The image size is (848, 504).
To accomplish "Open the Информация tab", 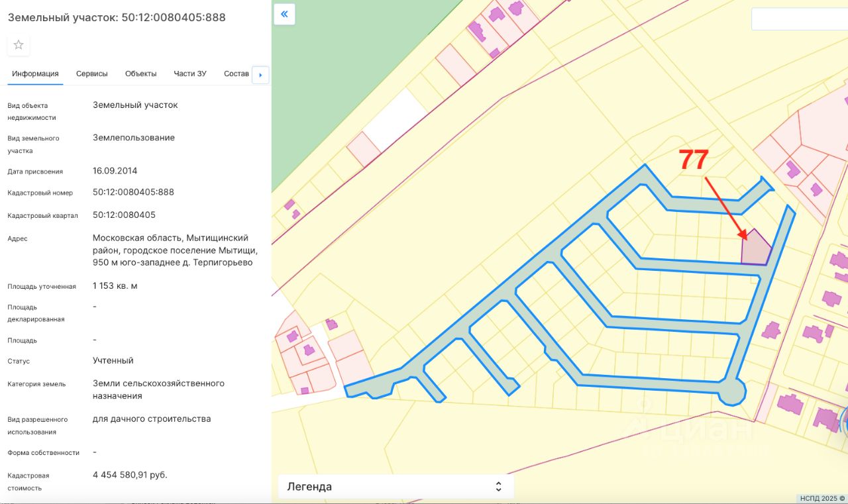I will [35, 74].
